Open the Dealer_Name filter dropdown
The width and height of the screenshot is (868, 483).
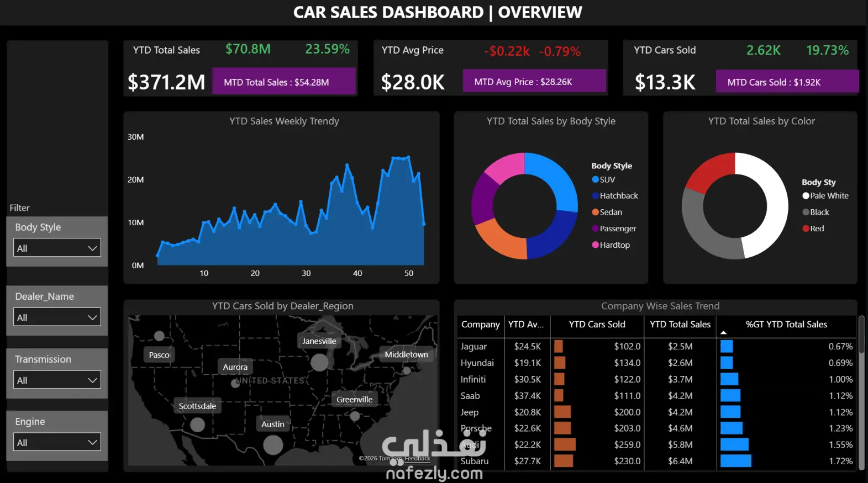[57, 317]
